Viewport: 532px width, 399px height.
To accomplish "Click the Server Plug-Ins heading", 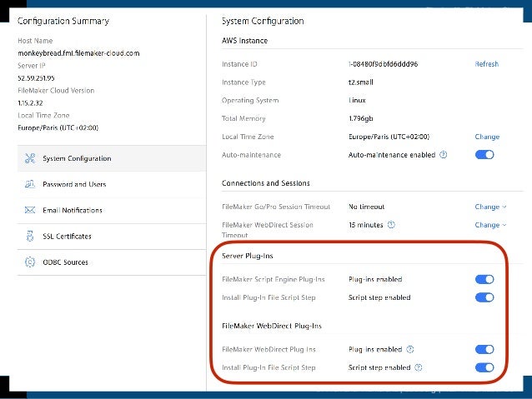I will pyautogui.click(x=248, y=256).
